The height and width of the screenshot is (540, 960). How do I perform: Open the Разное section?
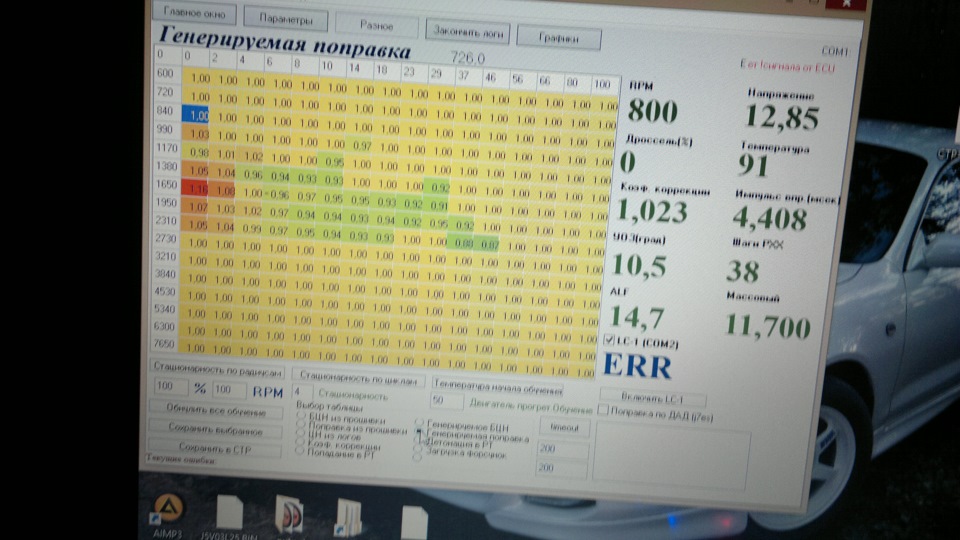click(376, 26)
